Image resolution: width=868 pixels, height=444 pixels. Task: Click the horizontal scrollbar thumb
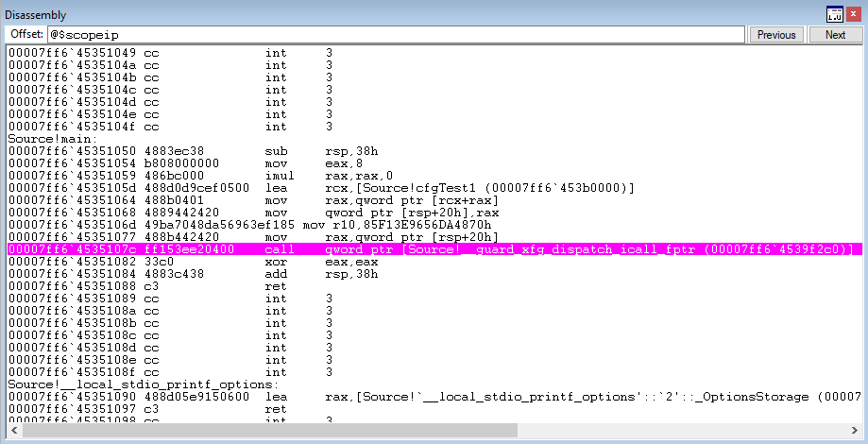270,430
